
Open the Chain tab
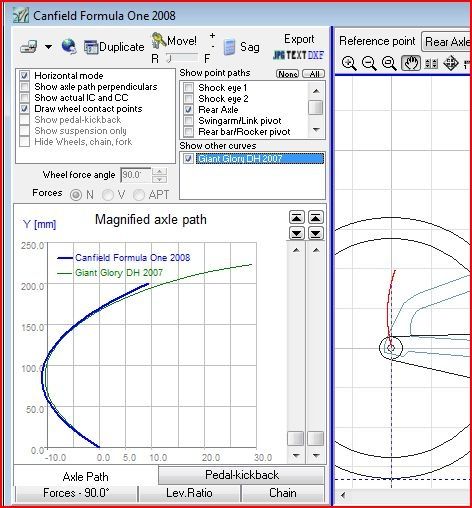click(x=283, y=493)
